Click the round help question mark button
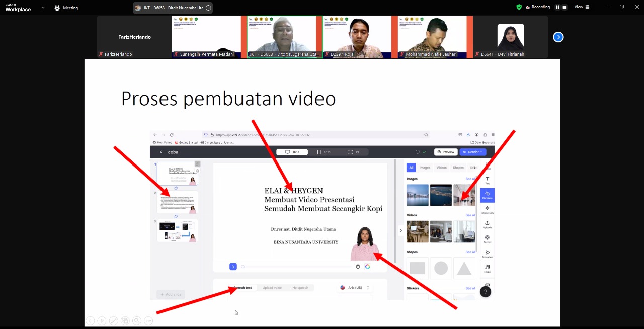Image resolution: width=644 pixels, height=329 pixels. pos(485,292)
